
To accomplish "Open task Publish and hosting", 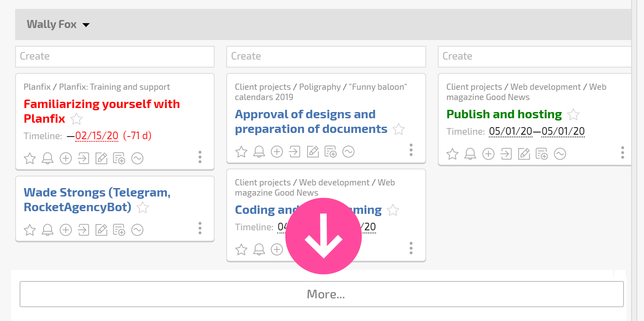I will [x=504, y=114].
